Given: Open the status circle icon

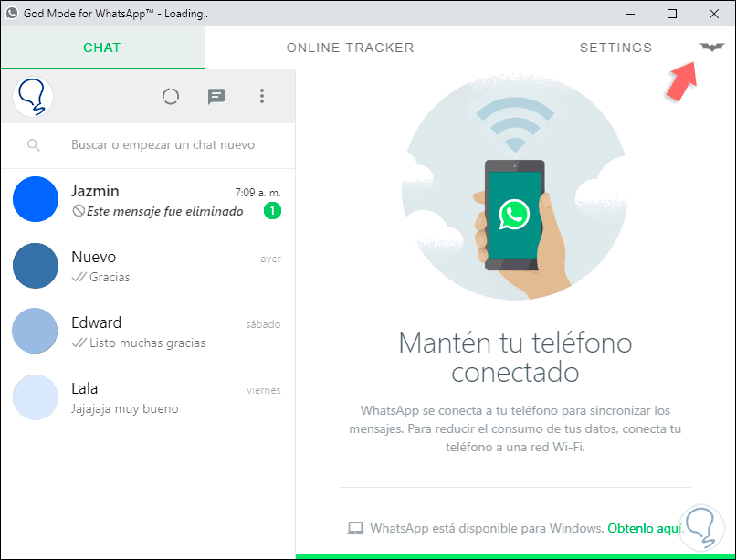Looking at the screenshot, I should point(171,96).
